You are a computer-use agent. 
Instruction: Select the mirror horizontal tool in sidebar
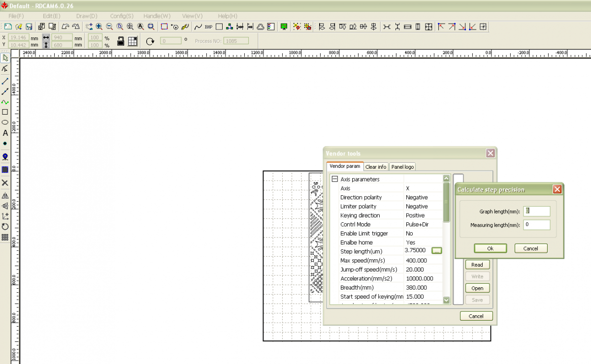[x=5, y=195]
